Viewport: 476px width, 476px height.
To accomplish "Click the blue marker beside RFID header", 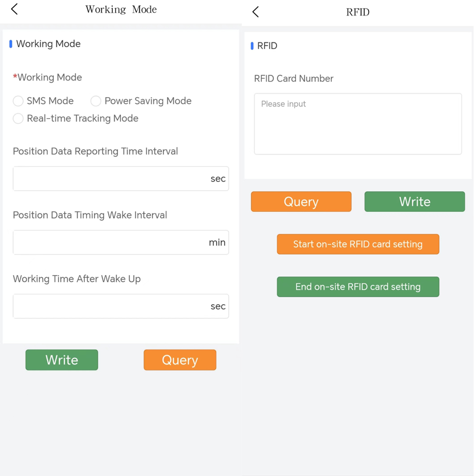I will tap(252, 46).
